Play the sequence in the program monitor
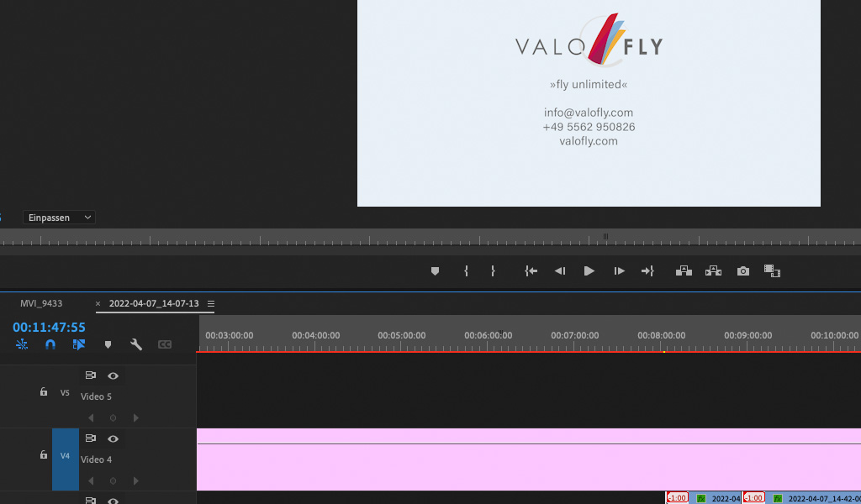 tap(589, 271)
